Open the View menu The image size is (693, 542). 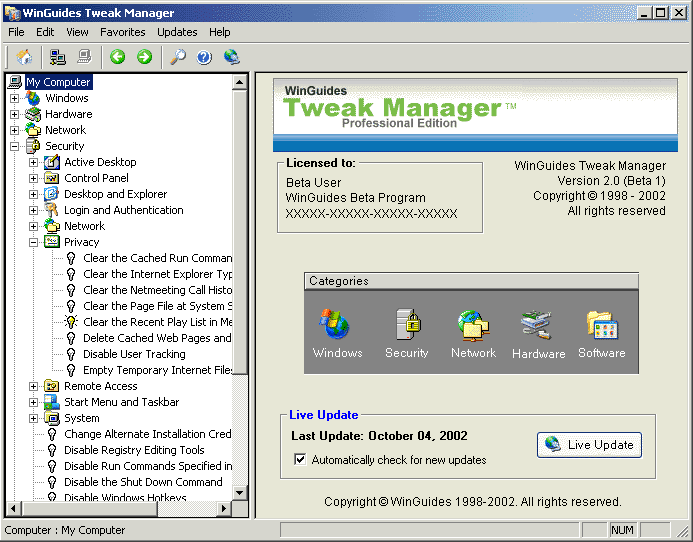[77, 32]
